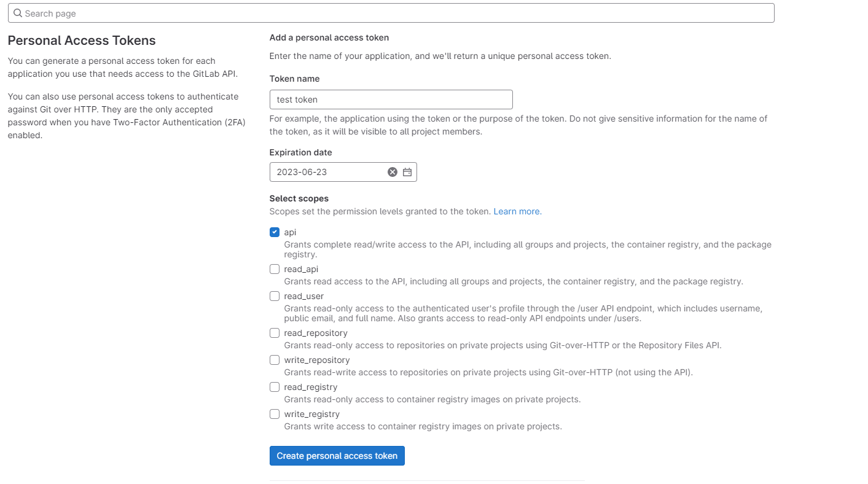Uncheck the api scope
This screenshot has height=484, width=868.
pos(275,232)
